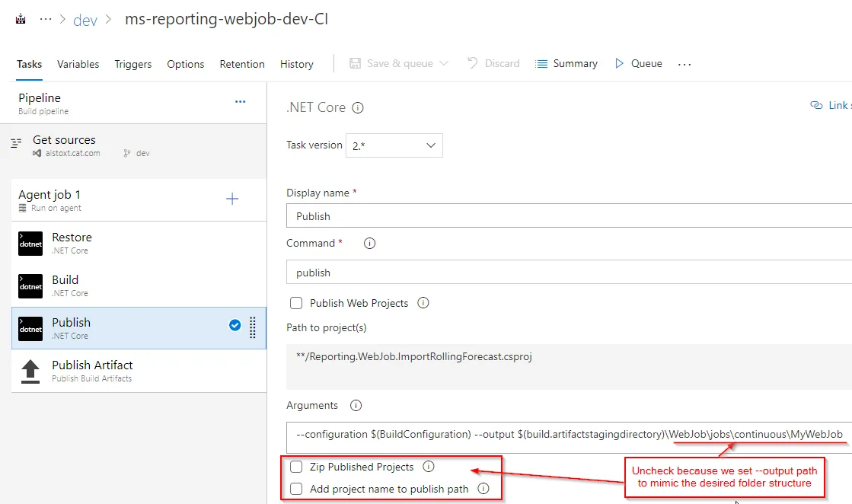The width and height of the screenshot is (852, 504).
Task: Toggle the Zip Published Projects checkbox
Action: [296, 467]
